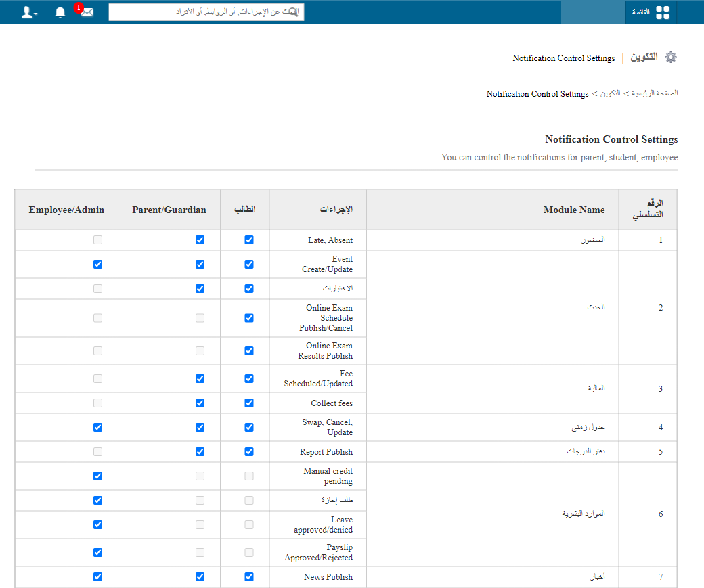Uncheck Parent/Guardian for Fee Scheduled/Updated

pos(200,378)
